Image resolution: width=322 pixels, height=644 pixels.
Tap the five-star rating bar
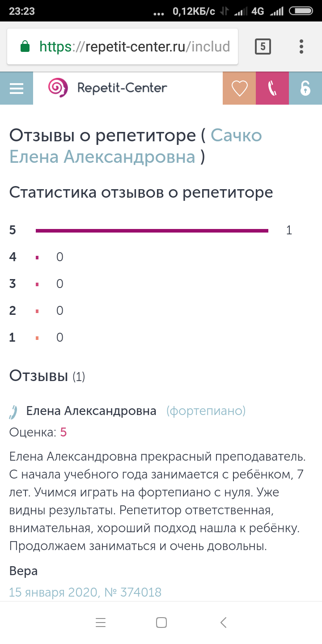pos(152,230)
